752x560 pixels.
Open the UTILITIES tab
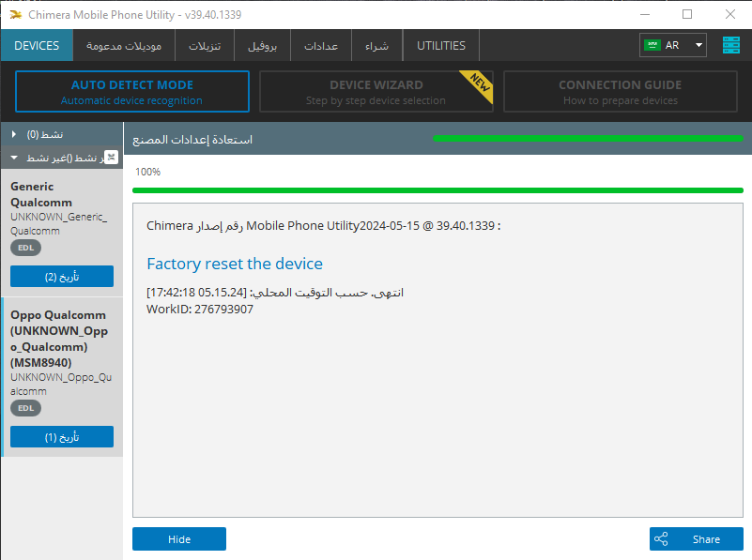[x=441, y=46]
